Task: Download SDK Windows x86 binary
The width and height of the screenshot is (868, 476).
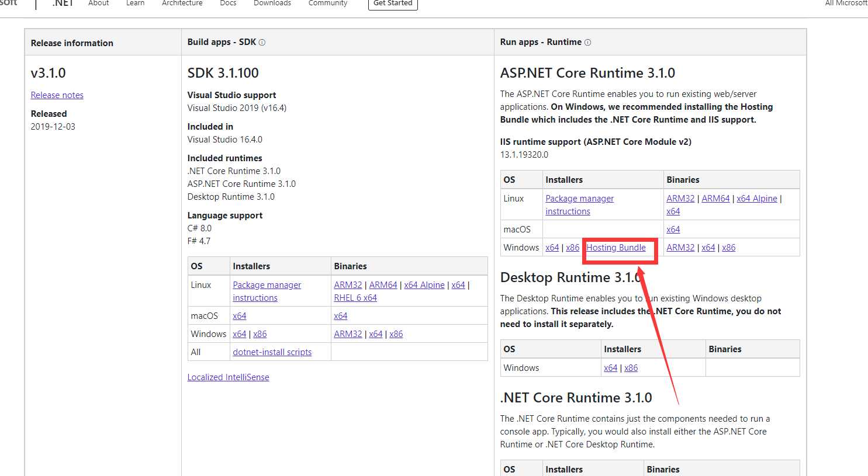Action: 396,334
